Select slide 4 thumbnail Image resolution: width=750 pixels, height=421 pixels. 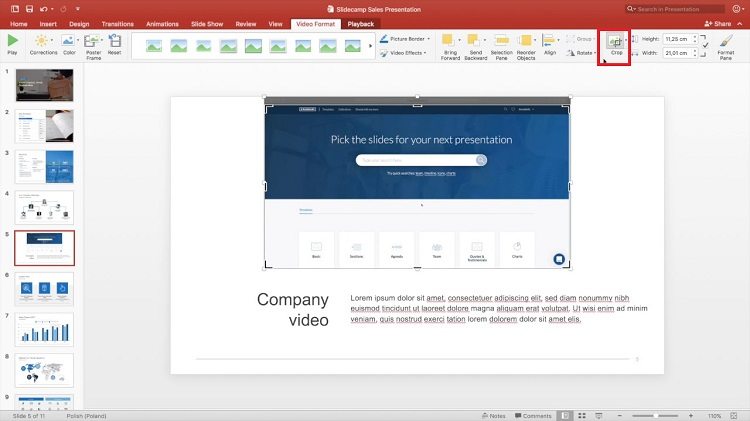(44, 208)
